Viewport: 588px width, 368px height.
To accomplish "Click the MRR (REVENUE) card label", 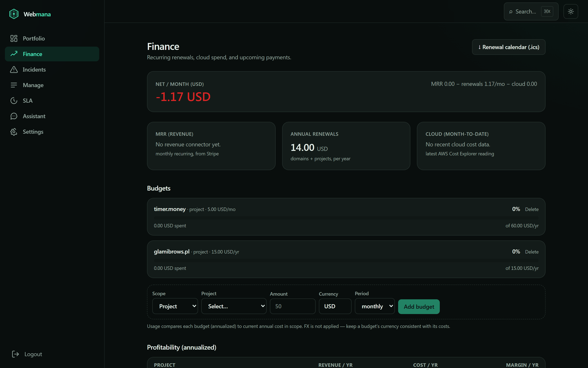I will (x=174, y=134).
